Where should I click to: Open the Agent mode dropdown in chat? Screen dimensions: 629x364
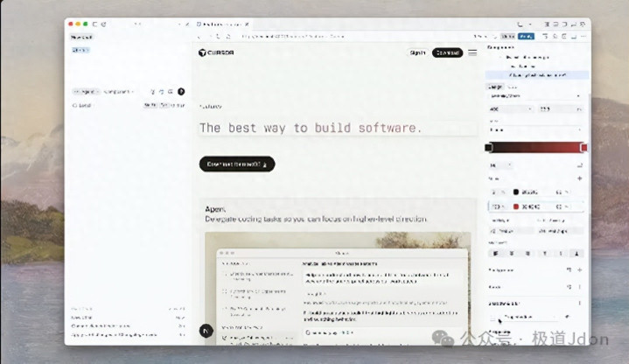pyautogui.click(x=86, y=92)
